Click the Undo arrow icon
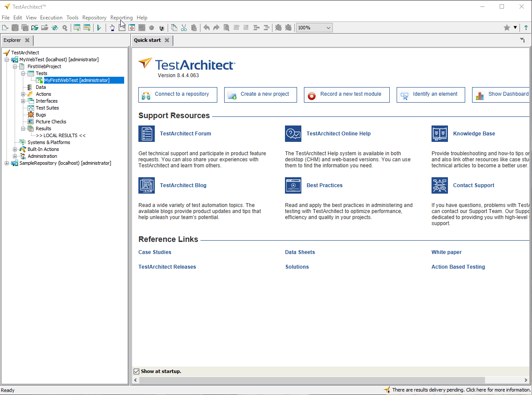 [x=207, y=28]
